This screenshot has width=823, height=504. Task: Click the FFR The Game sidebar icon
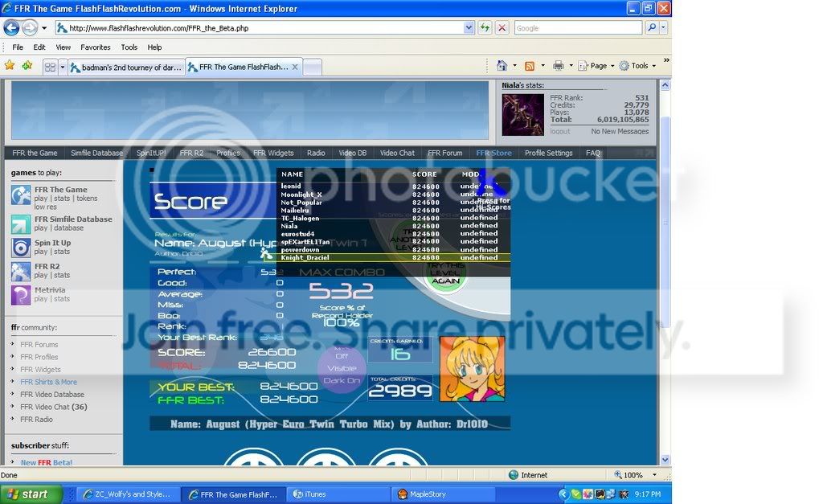click(x=21, y=195)
